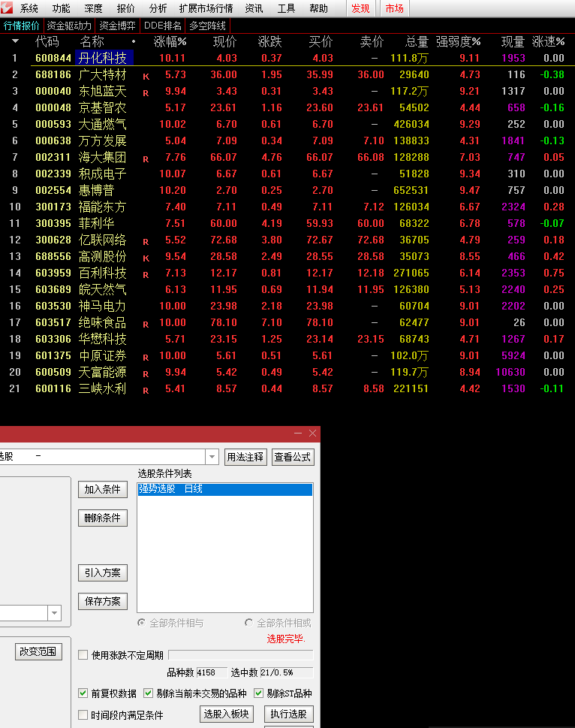Screen dimensions: 575x728
Task: Click the 选中数 field showing 21/0.5%
Action: tap(287, 672)
